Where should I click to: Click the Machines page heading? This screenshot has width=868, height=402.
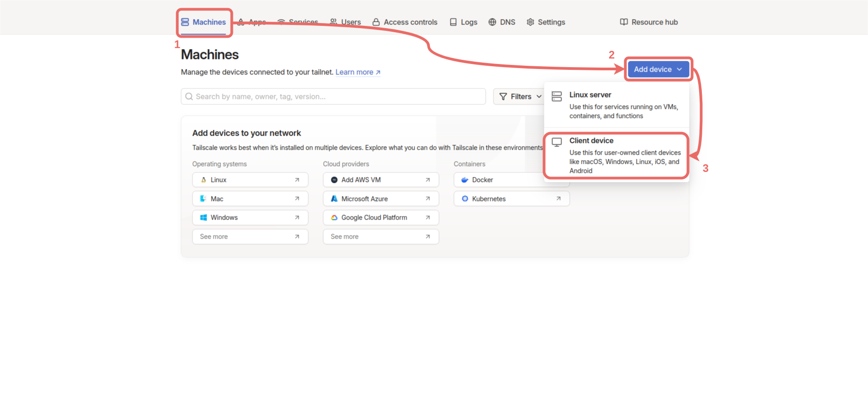(x=210, y=55)
